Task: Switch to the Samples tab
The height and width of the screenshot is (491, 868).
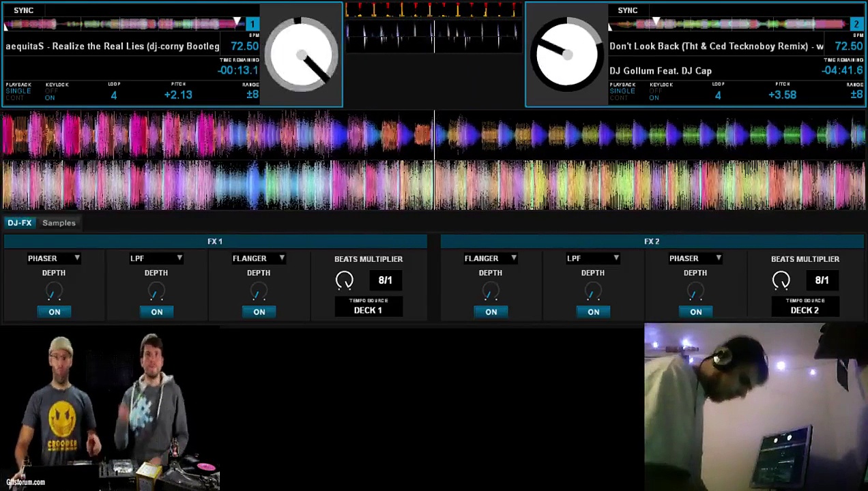Action: point(59,223)
